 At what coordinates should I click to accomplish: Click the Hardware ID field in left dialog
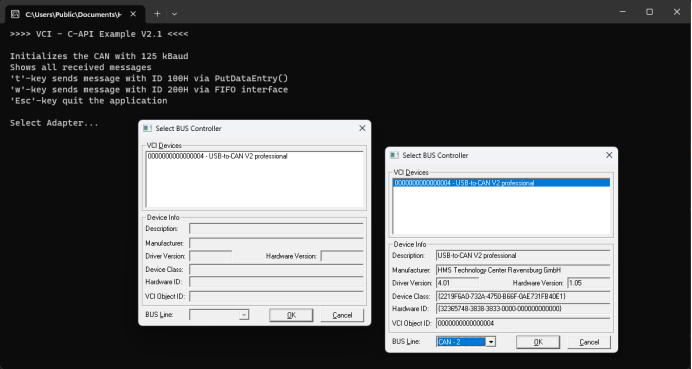(276, 282)
